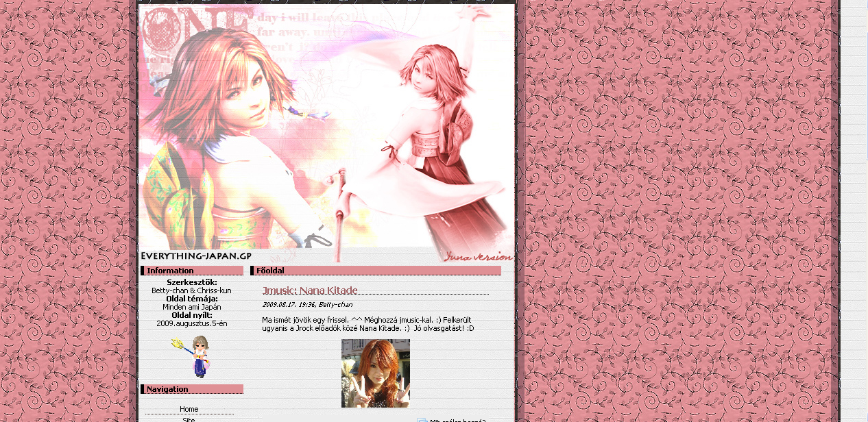Select the Oldal témája: label
The width and height of the screenshot is (868, 422).
click(192, 299)
